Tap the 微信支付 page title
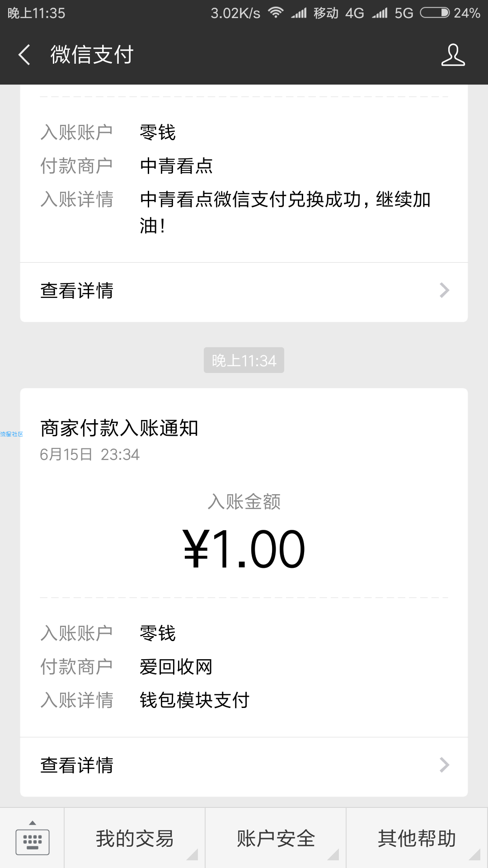 click(92, 55)
